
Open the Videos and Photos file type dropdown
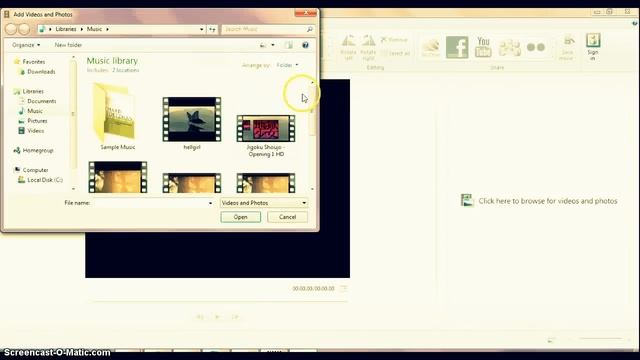tap(264, 203)
